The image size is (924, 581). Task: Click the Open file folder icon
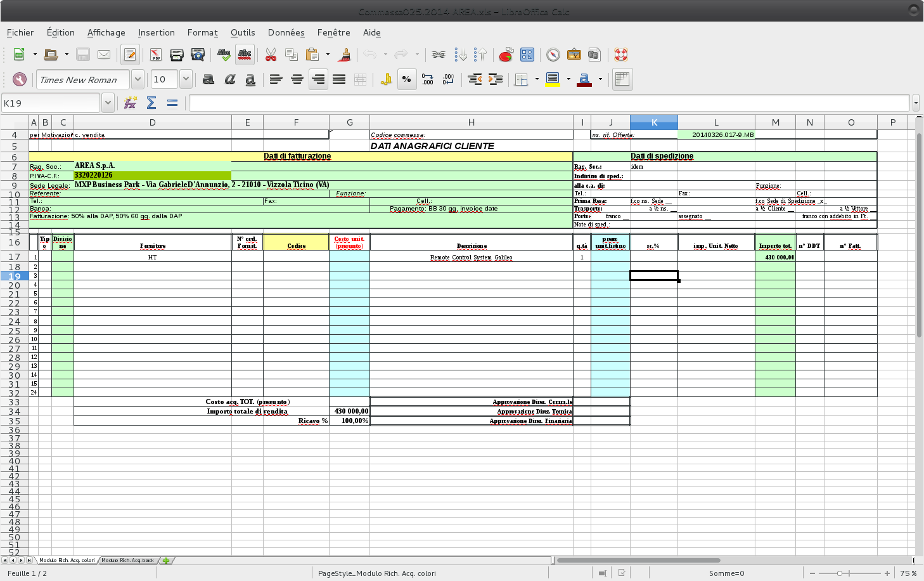pyautogui.click(x=51, y=55)
